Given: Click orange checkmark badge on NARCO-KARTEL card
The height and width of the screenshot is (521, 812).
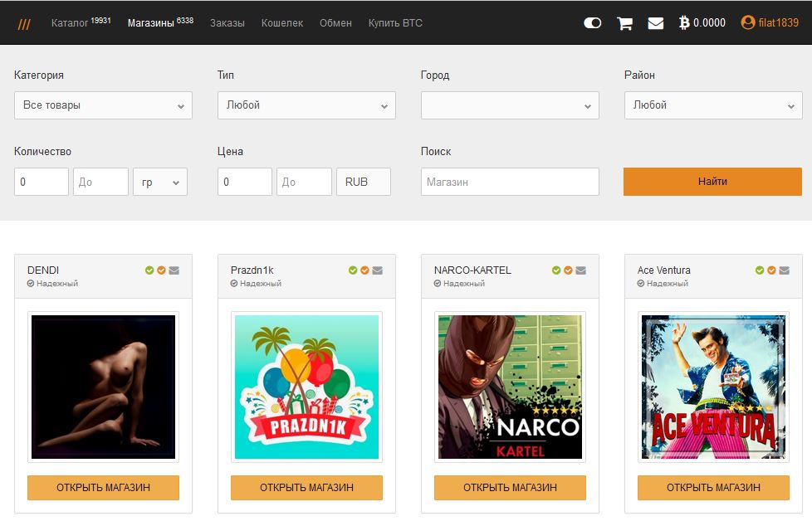Looking at the screenshot, I should [x=568, y=270].
